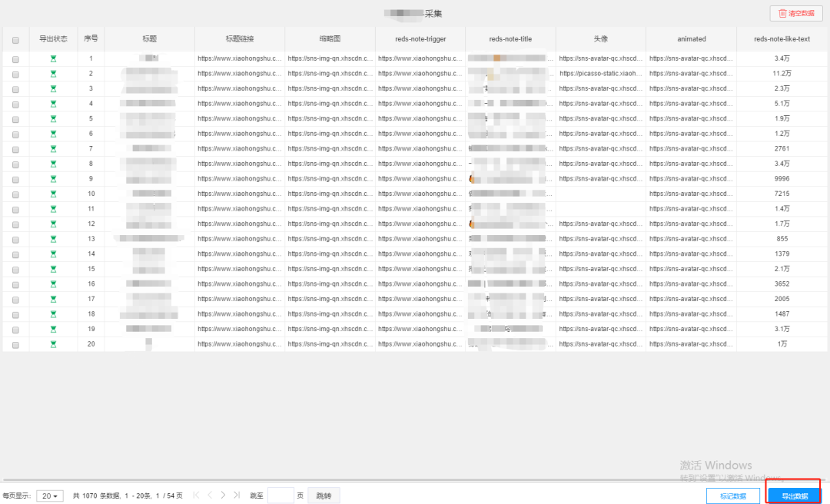This screenshot has width=830, height=504.
Task: Click the thumbnail URL in row 8
Action: coord(330,164)
